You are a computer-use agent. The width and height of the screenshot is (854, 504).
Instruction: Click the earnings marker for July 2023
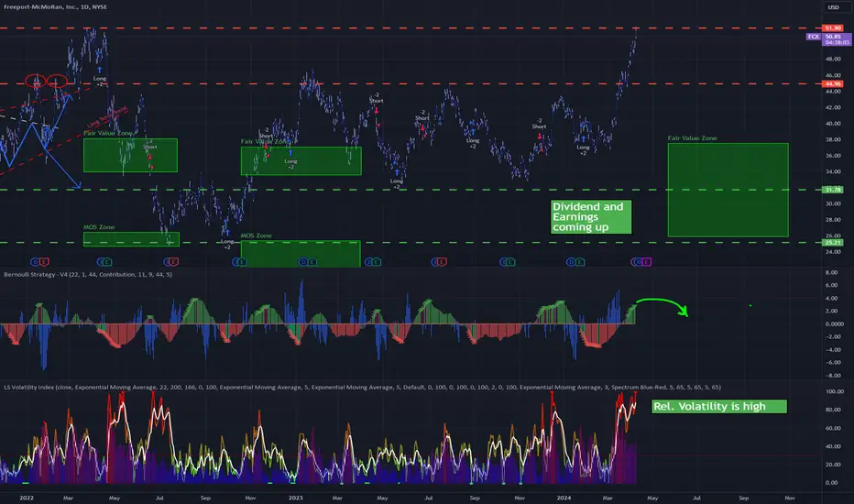point(443,262)
